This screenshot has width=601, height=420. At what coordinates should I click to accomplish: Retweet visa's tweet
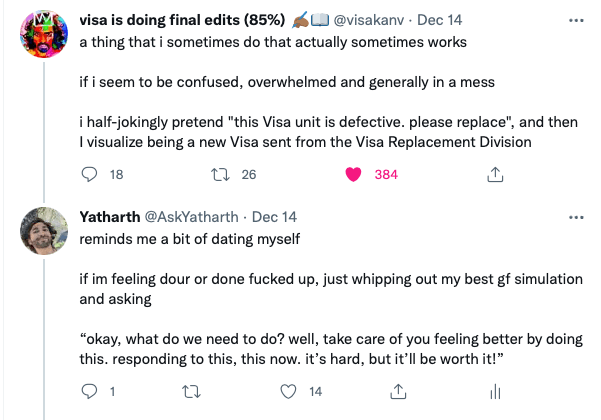(x=220, y=174)
